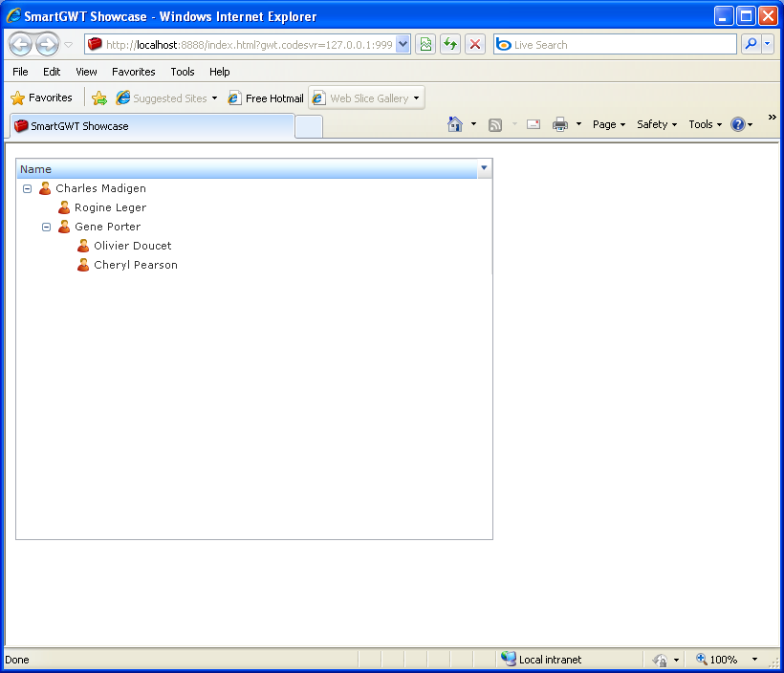Screen dimensions: 784x673
Task: Click the Add to Favorites Bar icon
Action: point(99,98)
